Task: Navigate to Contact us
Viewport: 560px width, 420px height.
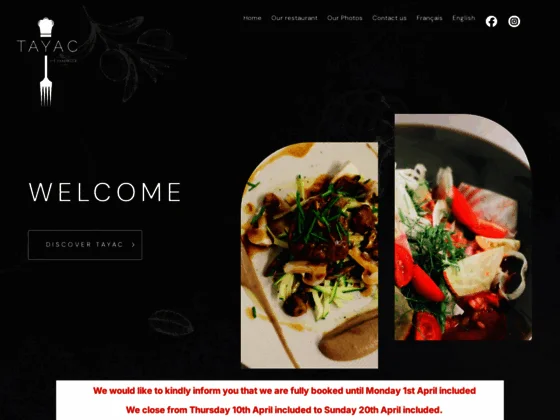Action: [389, 18]
